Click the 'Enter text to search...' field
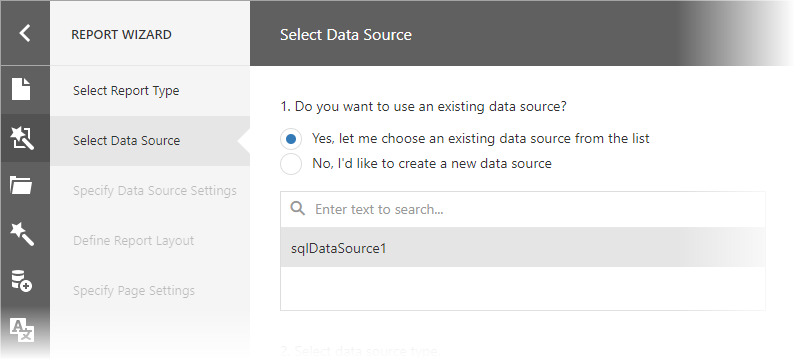 pos(523,209)
